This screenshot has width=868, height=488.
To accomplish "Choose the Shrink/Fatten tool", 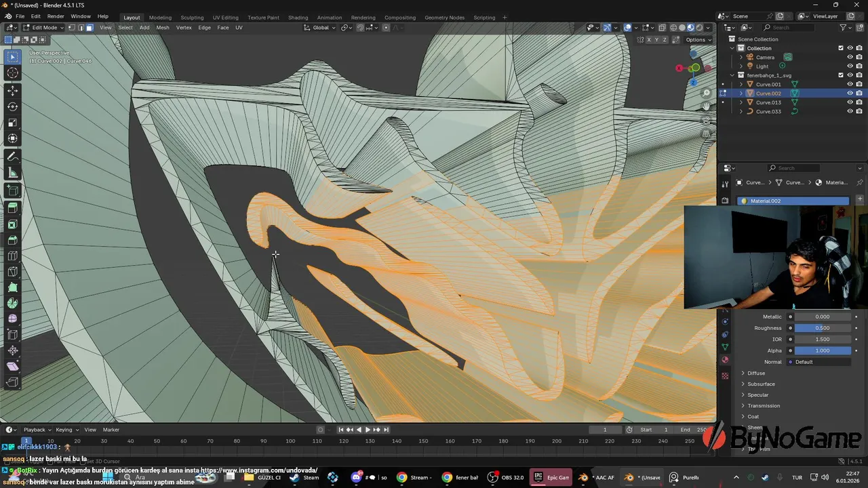I will pyautogui.click(x=12, y=350).
